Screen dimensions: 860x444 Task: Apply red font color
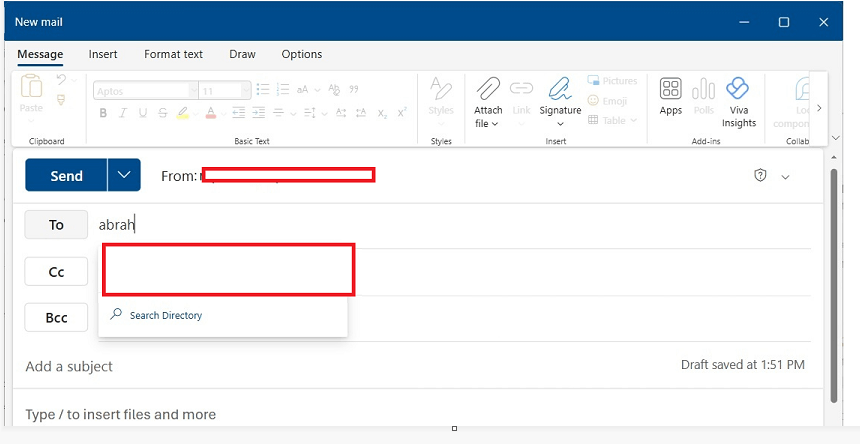pyautogui.click(x=211, y=113)
